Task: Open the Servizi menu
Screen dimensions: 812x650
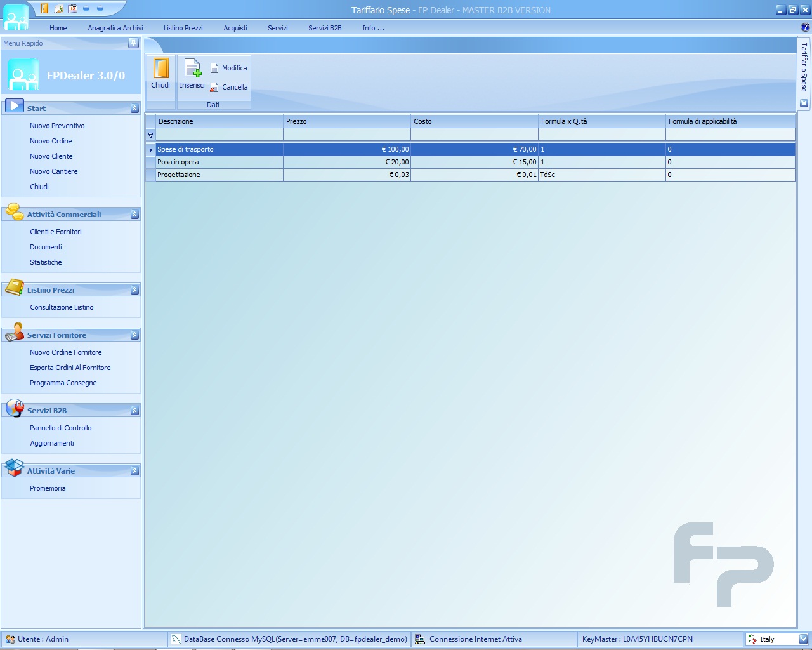Action: 278,28
